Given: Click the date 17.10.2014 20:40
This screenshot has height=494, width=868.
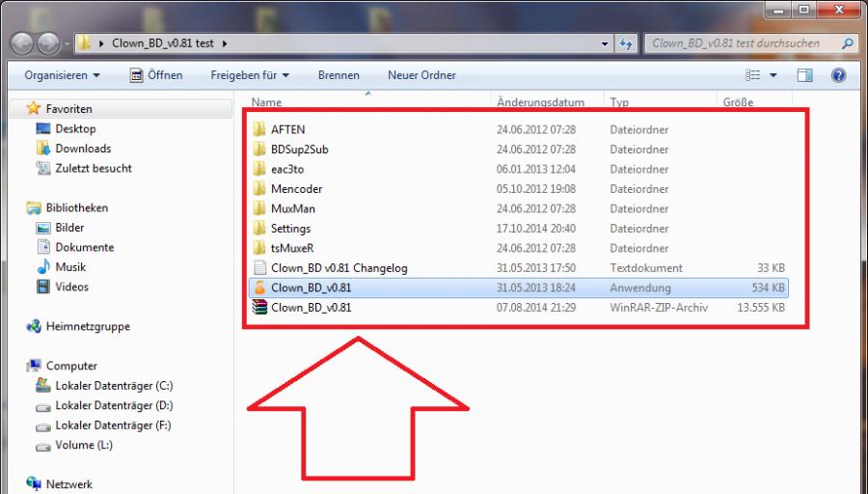Looking at the screenshot, I should click(x=536, y=229).
